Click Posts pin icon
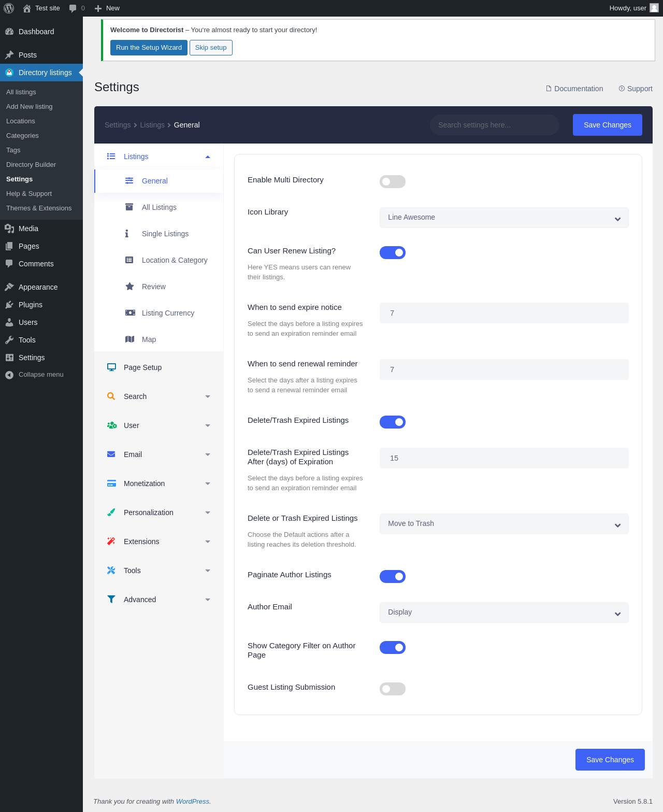Viewport: 663px width, 812px height. [9, 55]
